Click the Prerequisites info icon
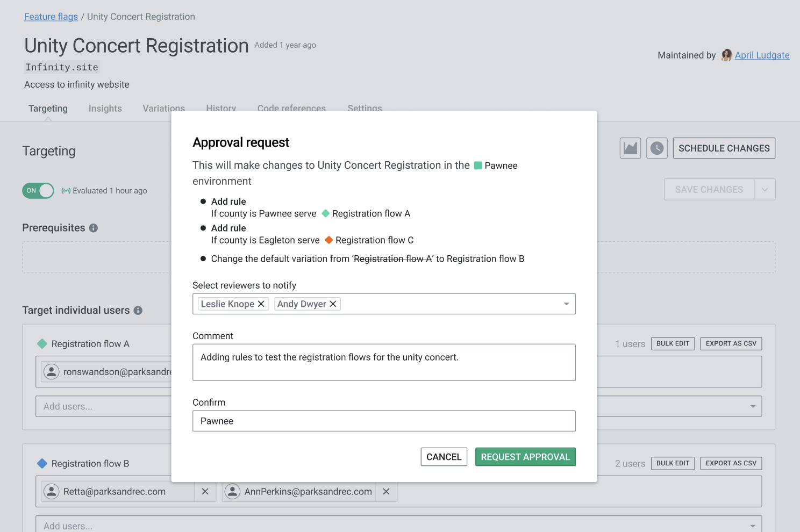Image resolution: width=800 pixels, height=532 pixels. click(x=94, y=227)
